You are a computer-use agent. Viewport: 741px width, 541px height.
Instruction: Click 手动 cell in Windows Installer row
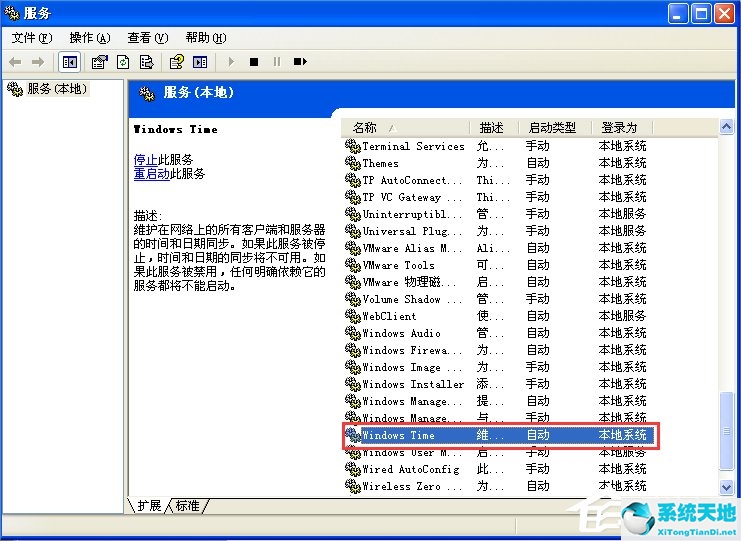pos(538,384)
